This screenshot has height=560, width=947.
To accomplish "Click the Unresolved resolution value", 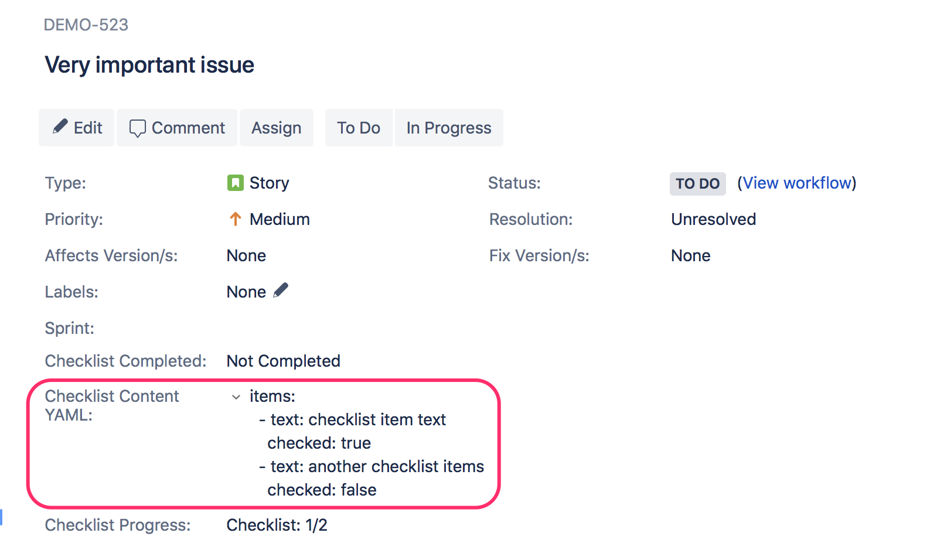I will click(713, 219).
